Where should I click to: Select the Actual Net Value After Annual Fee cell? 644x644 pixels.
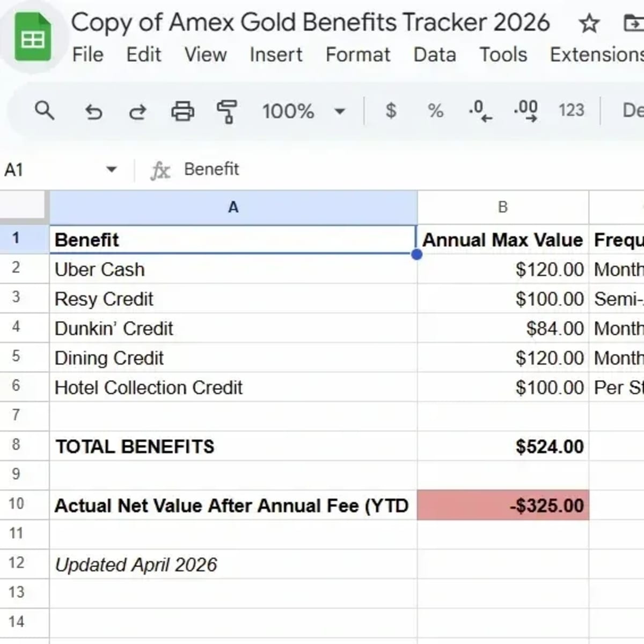tap(233, 505)
